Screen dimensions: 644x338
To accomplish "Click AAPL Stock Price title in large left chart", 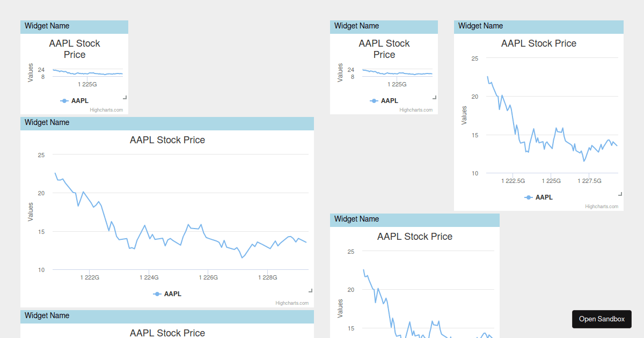I will (167, 140).
